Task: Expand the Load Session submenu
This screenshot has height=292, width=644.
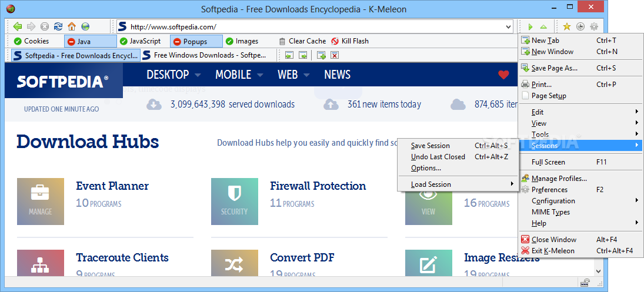Action: [x=457, y=184]
